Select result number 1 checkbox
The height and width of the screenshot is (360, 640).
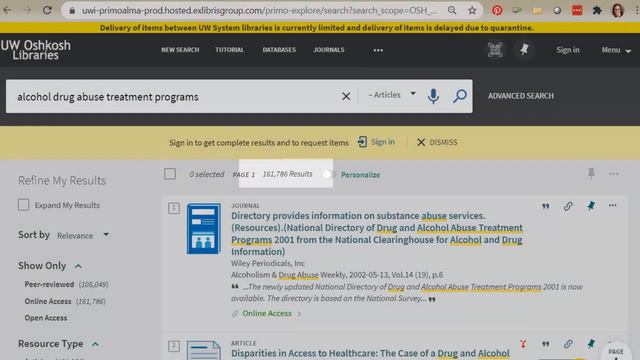[x=174, y=208]
